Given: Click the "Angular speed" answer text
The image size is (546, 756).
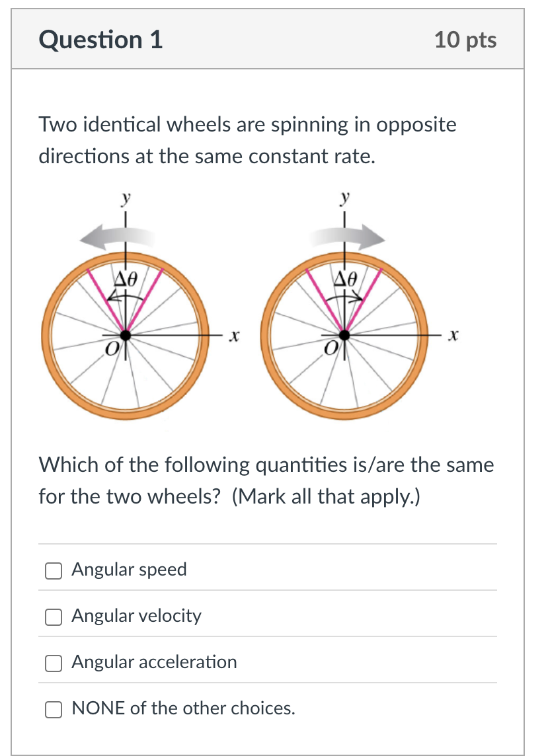Looking at the screenshot, I should pos(129,570).
